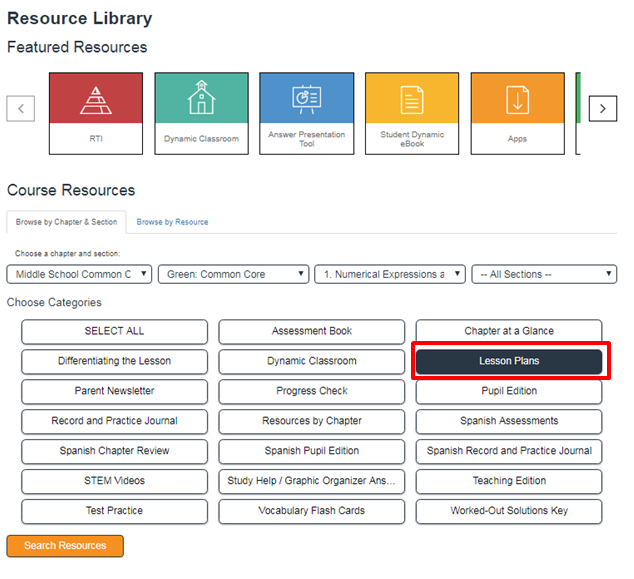Select the Spanish Chapter Review category

[x=114, y=451]
